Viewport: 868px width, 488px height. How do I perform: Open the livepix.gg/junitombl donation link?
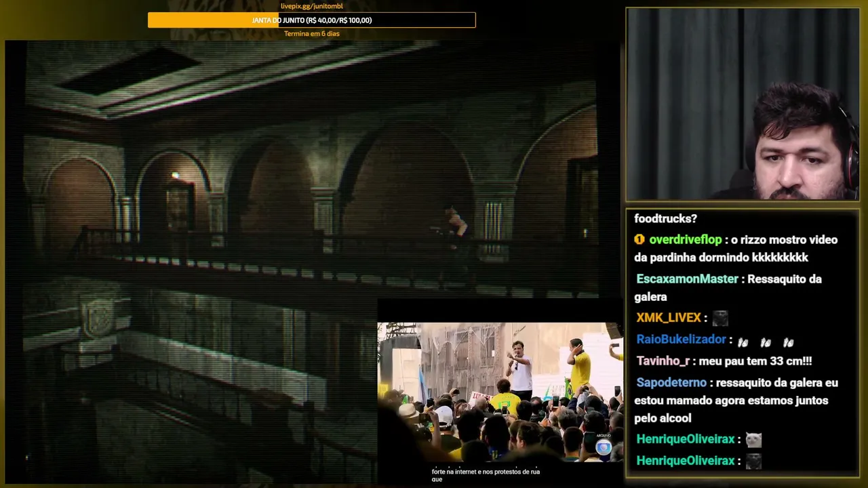tap(312, 6)
